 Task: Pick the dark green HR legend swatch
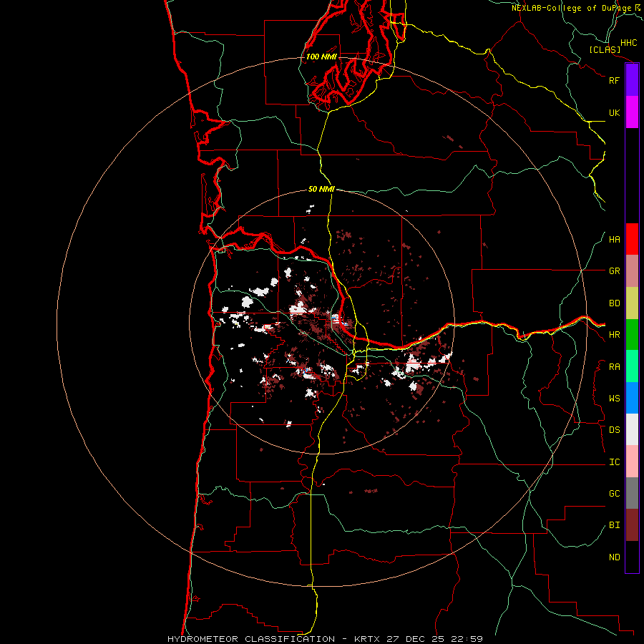click(632, 335)
